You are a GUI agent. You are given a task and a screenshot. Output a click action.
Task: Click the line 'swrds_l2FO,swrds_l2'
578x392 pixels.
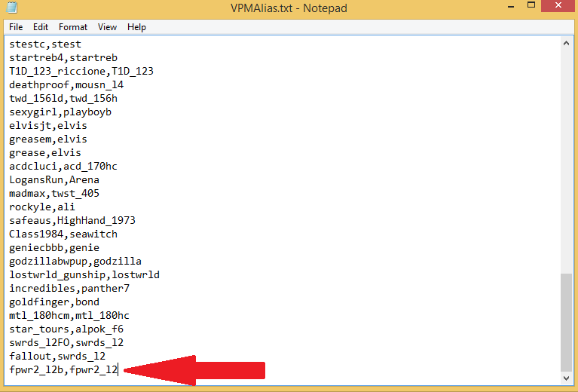pos(66,343)
